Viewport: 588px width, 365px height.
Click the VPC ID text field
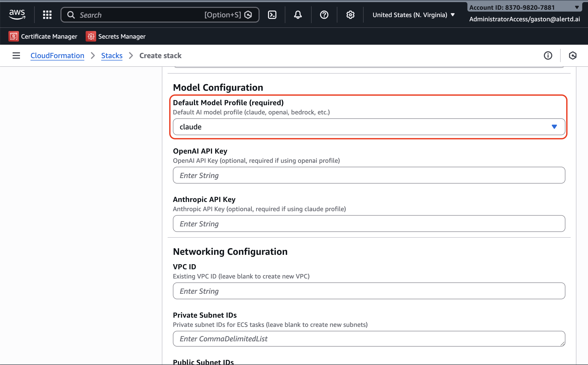point(369,291)
